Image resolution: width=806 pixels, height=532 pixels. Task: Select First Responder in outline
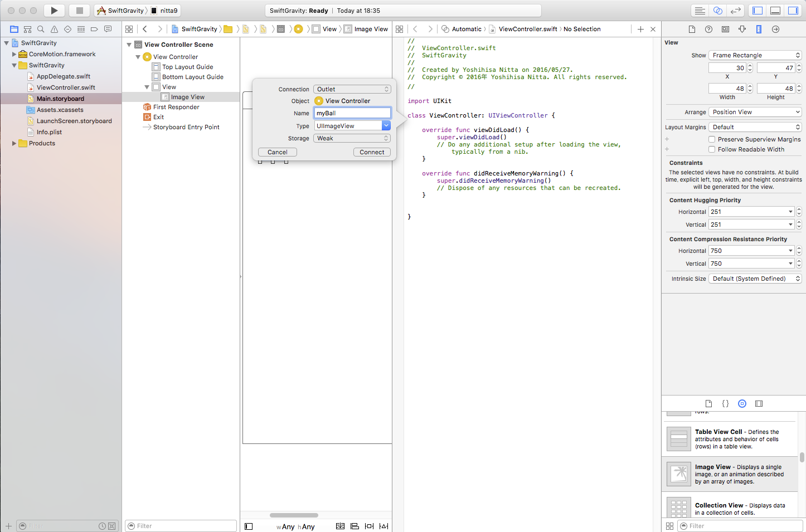pos(176,107)
